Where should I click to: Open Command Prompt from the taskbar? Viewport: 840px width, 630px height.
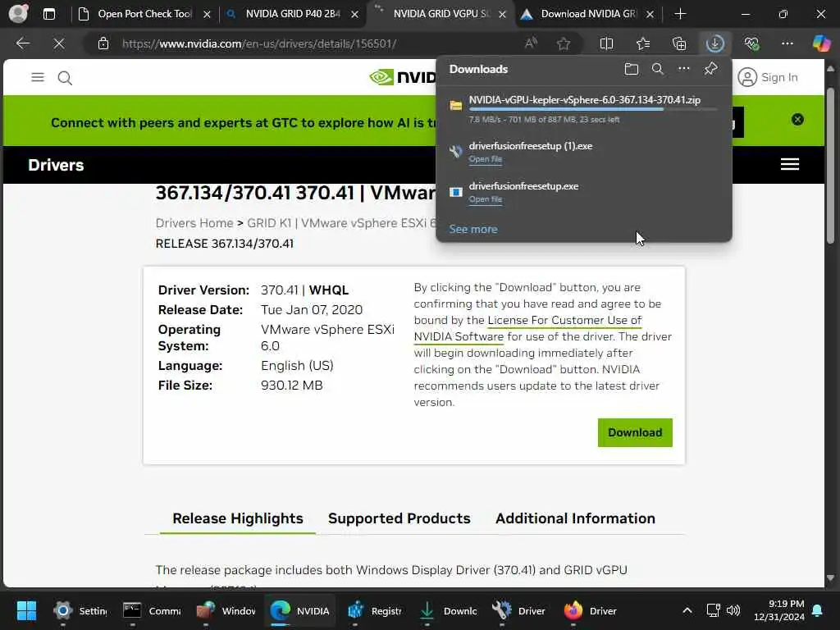(x=152, y=610)
